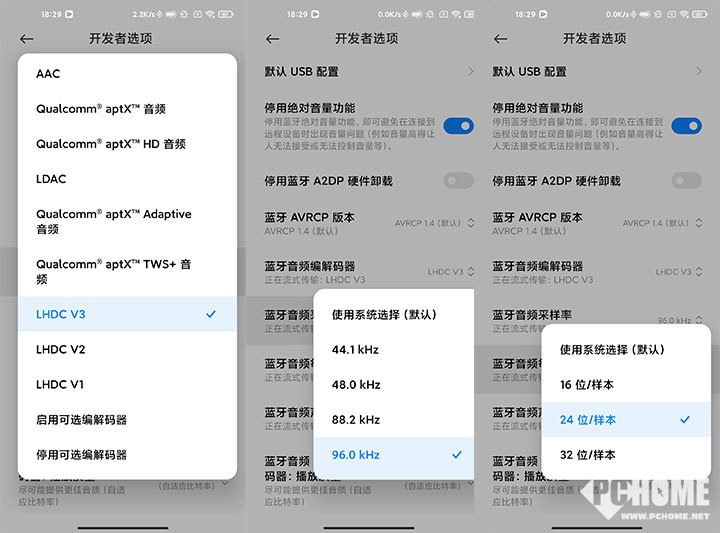Viewport: 720px width, 533px height.
Task: Select Qualcomm aptX TWS+ 音频 option
Action: (x=127, y=271)
